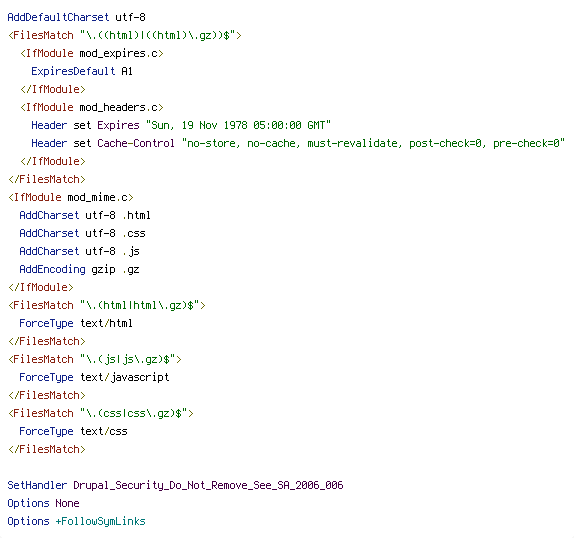Image resolution: width=574 pixels, height=538 pixels.
Task: Click ForceType text/javascript line
Action: pos(94,377)
